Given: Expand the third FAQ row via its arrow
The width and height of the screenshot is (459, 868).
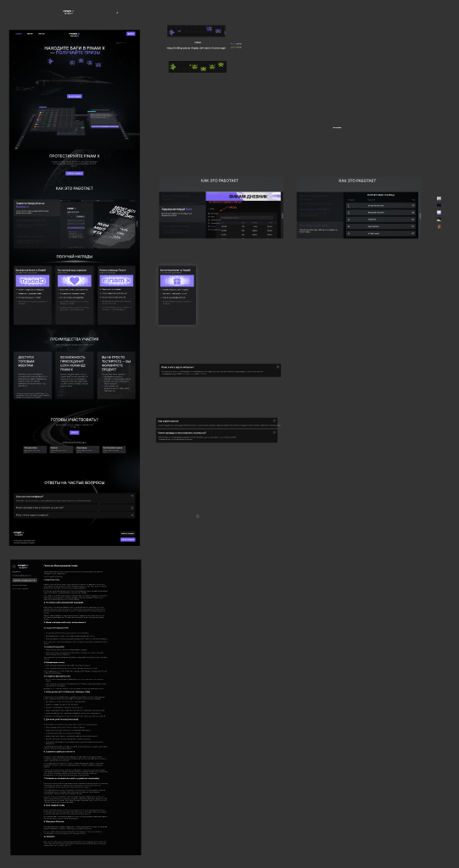Looking at the screenshot, I should (132, 515).
